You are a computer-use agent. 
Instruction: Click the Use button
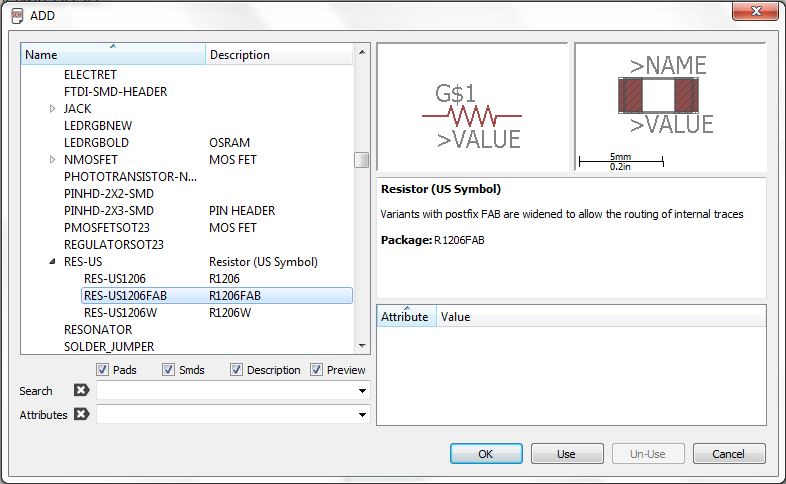(x=567, y=454)
